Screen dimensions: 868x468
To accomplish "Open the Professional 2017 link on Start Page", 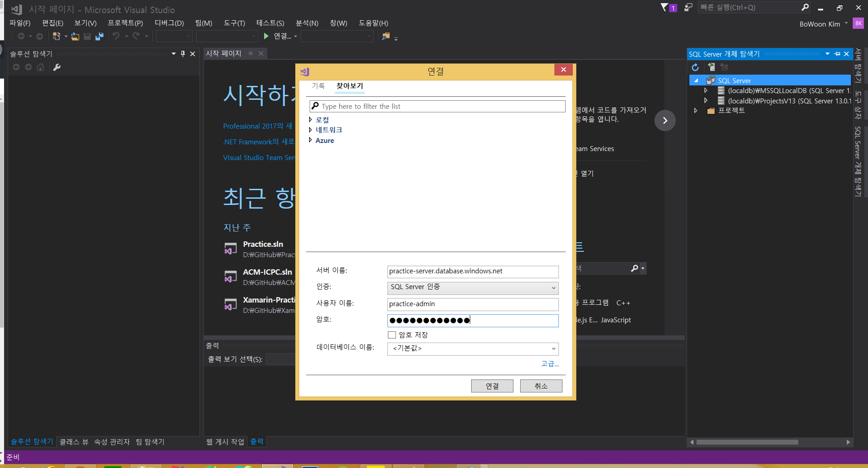I will click(x=258, y=126).
